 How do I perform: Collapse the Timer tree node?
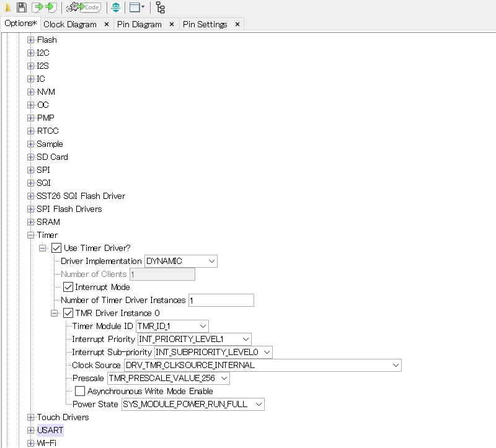pos(30,235)
